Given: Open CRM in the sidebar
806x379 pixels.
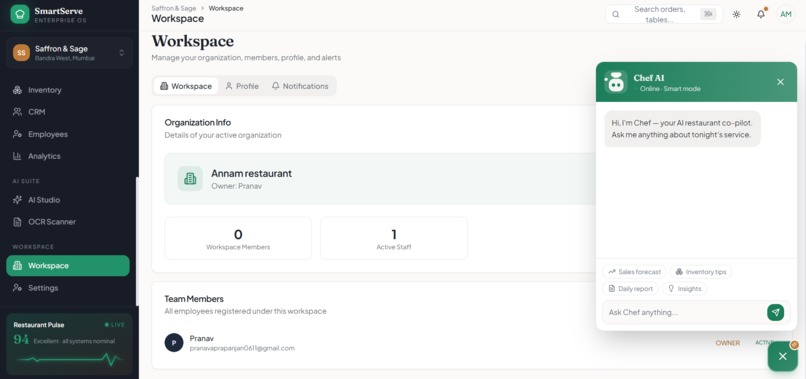Looking at the screenshot, I should [68, 112].
